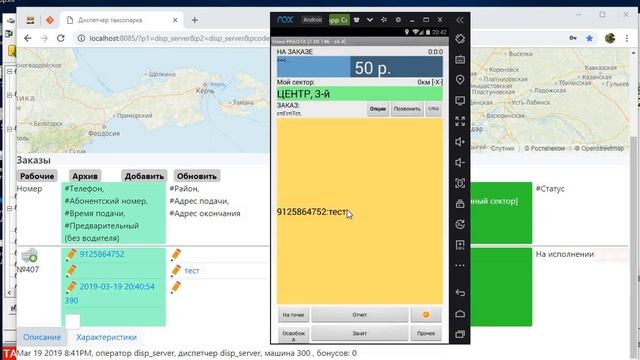Open Nox skin shirt icon
The height and width of the screenshot is (360, 640).
tap(356, 20)
